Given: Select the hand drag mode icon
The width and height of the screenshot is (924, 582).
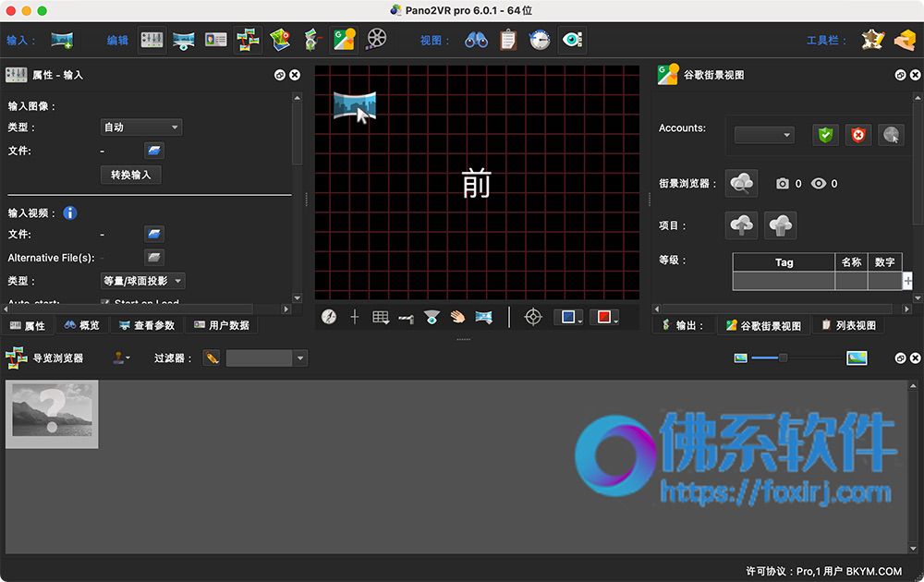Looking at the screenshot, I should [457, 317].
